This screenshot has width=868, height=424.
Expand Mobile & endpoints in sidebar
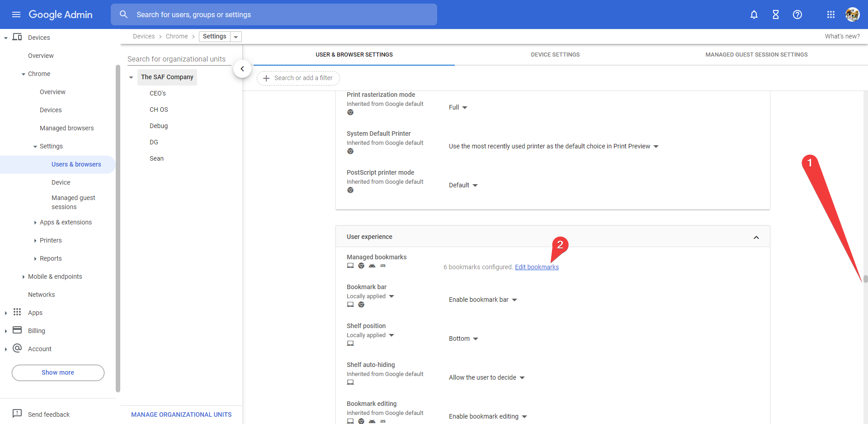tap(24, 276)
